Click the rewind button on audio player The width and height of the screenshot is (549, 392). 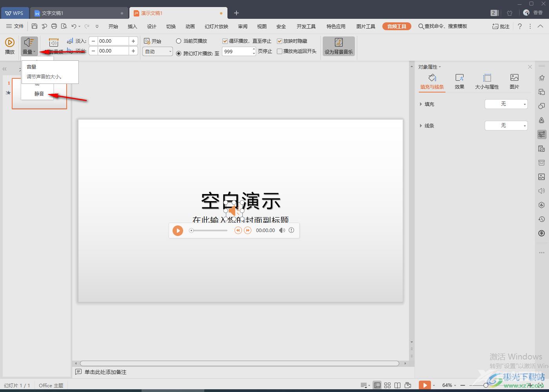[x=238, y=230]
